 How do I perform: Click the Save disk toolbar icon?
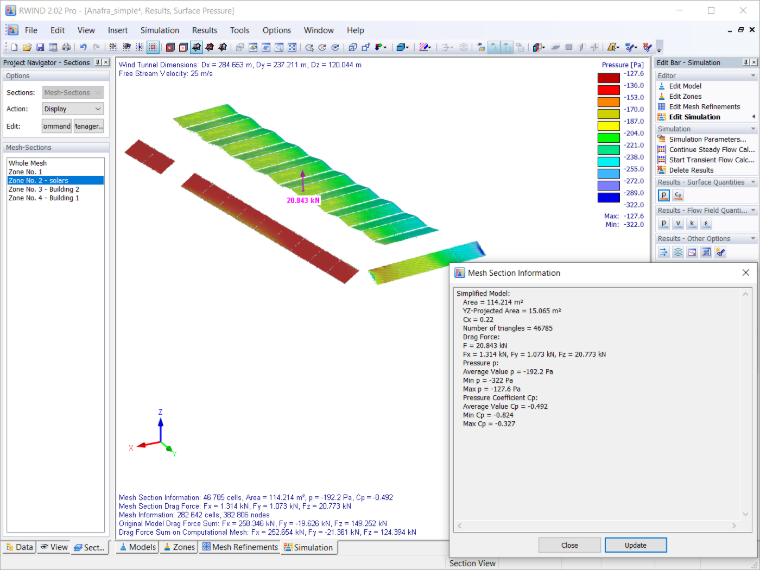(x=40, y=47)
